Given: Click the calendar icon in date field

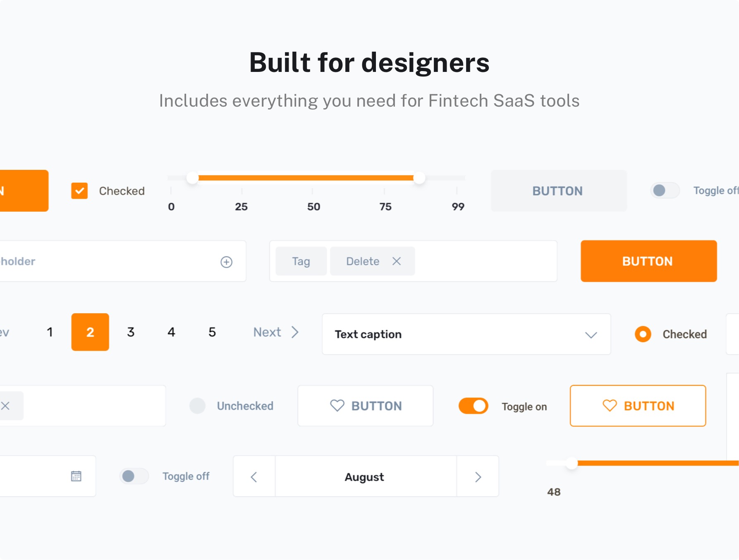Looking at the screenshot, I should tap(76, 476).
